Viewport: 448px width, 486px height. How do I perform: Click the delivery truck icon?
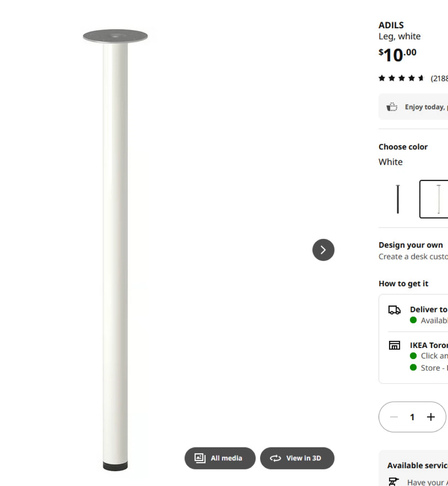(394, 309)
